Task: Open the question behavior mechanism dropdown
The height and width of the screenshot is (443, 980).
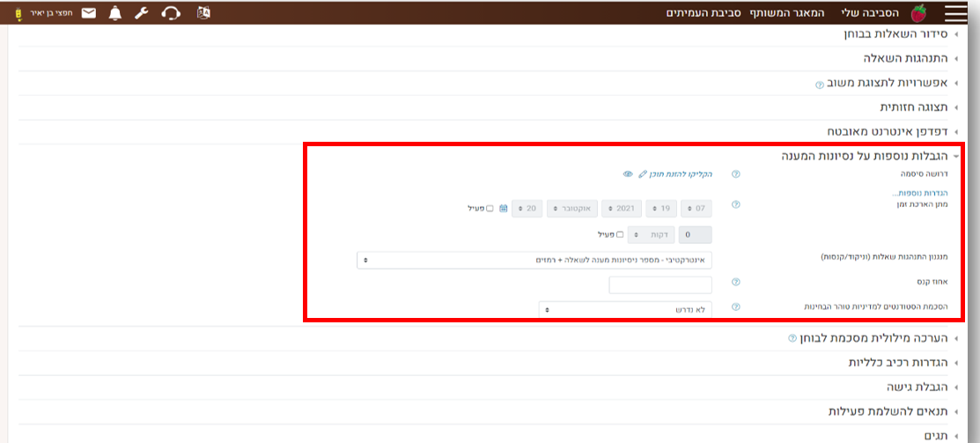Action: (x=534, y=261)
